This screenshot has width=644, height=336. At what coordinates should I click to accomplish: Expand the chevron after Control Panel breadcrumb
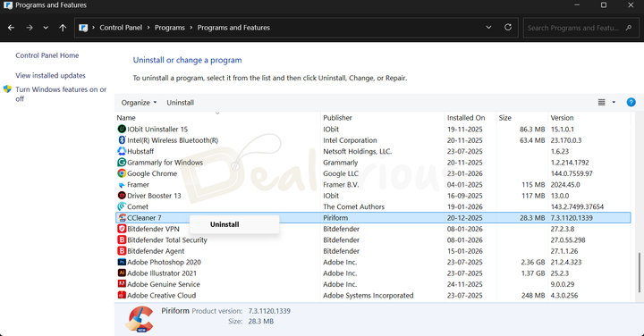pos(148,28)
